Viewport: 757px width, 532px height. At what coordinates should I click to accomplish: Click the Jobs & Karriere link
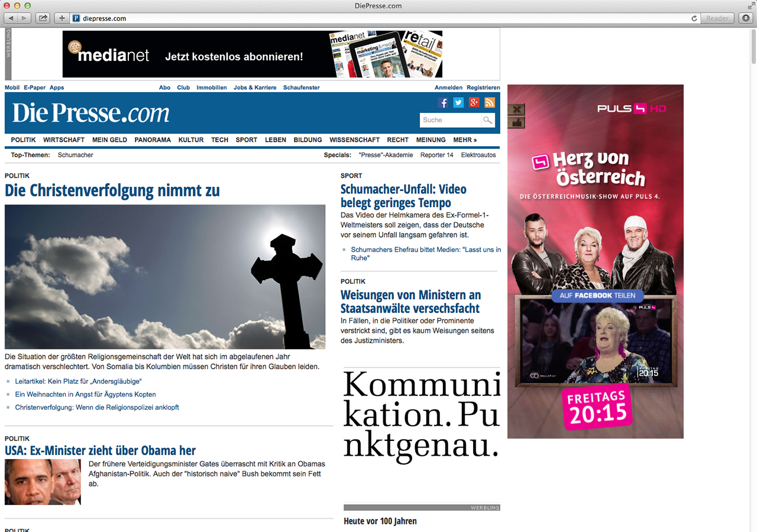click(255, 87)
